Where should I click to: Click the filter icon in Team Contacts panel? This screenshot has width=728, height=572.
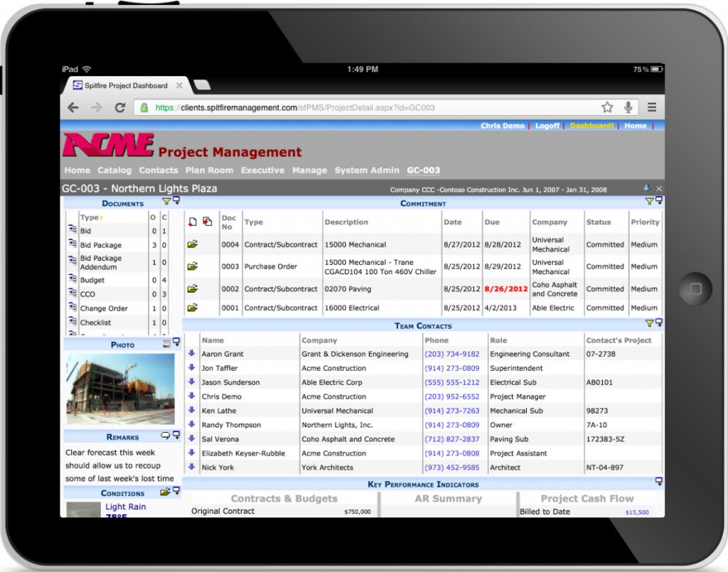click(649, 323)
